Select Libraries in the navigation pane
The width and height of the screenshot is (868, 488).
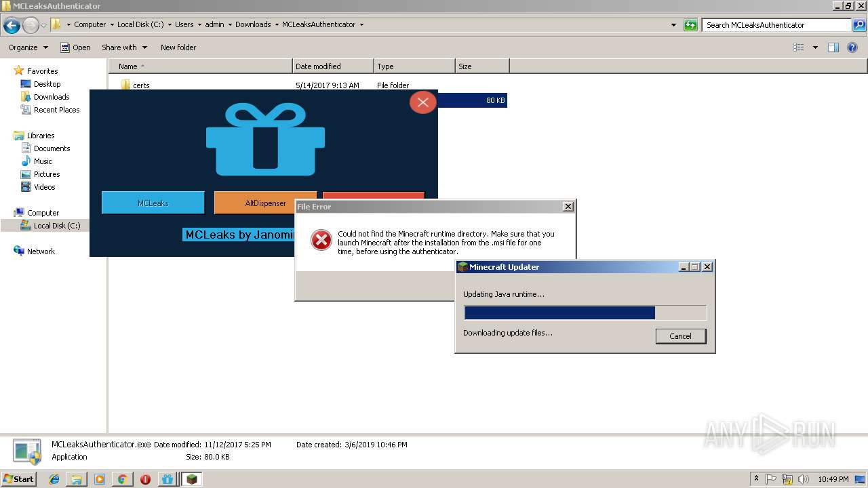tap(41, 136)
